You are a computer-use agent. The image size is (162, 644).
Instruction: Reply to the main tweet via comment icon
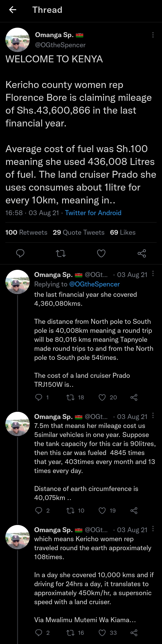(20, 253)
